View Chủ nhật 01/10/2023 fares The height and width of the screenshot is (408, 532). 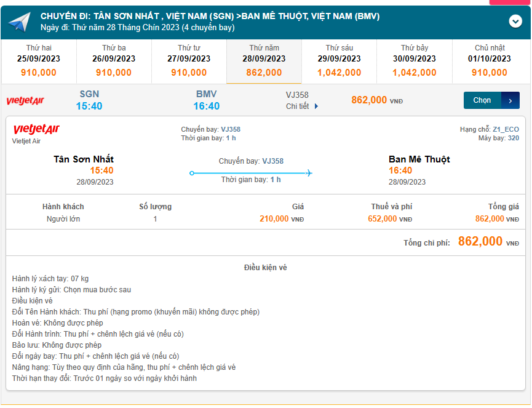tap(490, 61)
